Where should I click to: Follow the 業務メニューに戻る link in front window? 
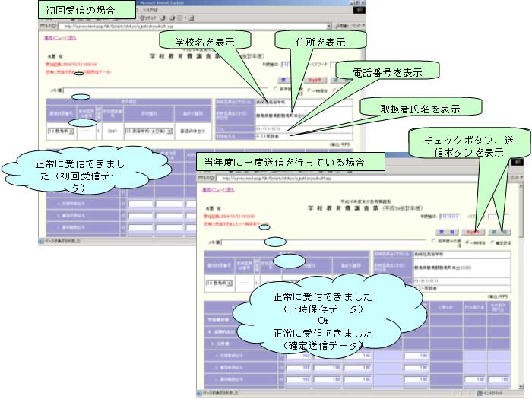pos(219,190)
